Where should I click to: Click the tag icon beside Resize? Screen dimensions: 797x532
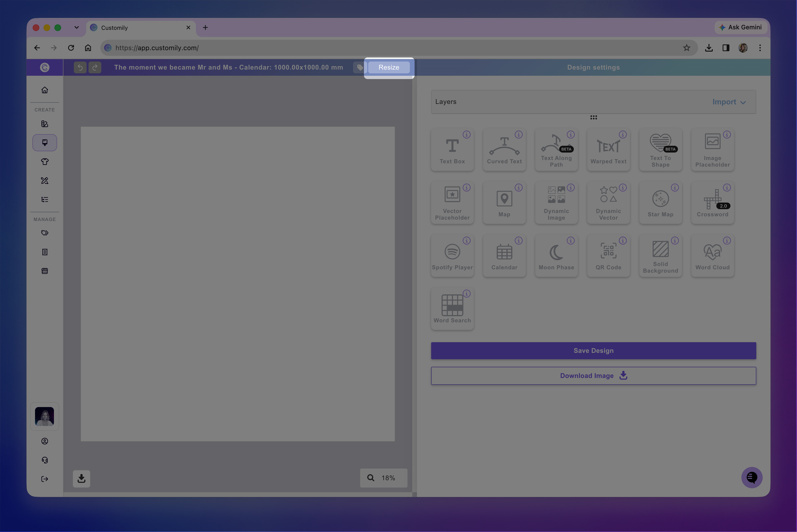click(x=360, y=67)
